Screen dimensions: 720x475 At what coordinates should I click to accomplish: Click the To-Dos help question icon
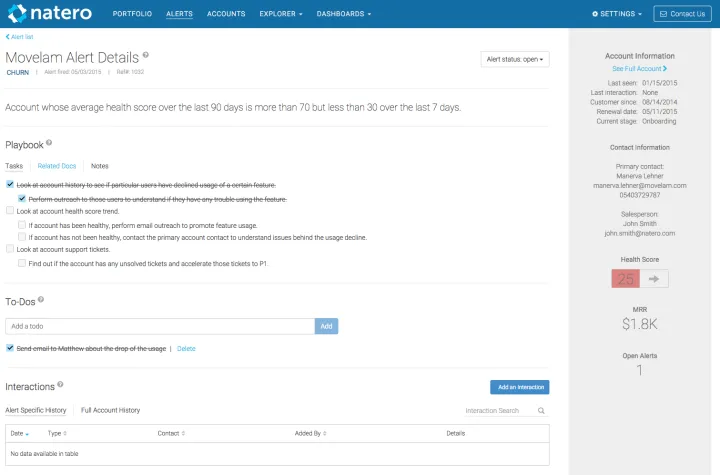pos(41,300)
